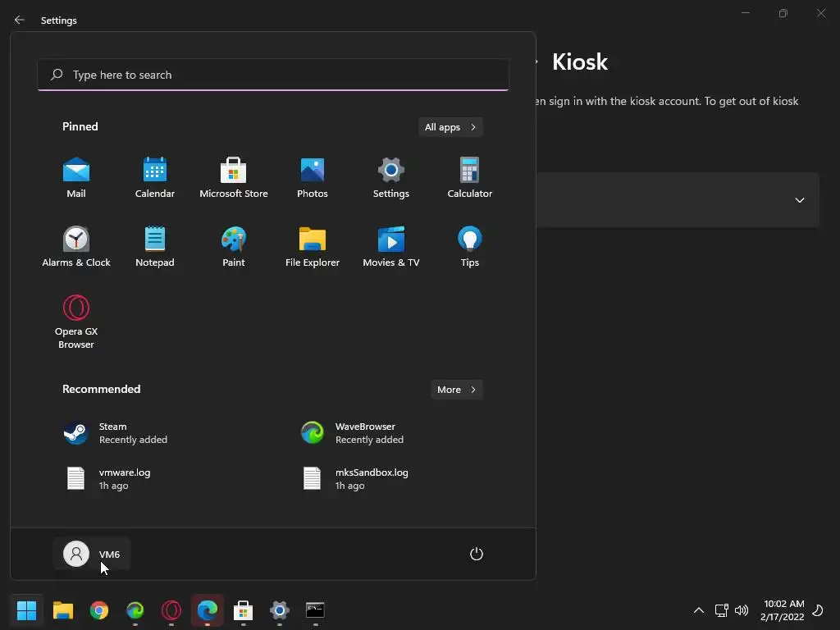Open Settings from the taskbar
The height and width of the screenshot is (630, 840).
(x=280, y=610)
